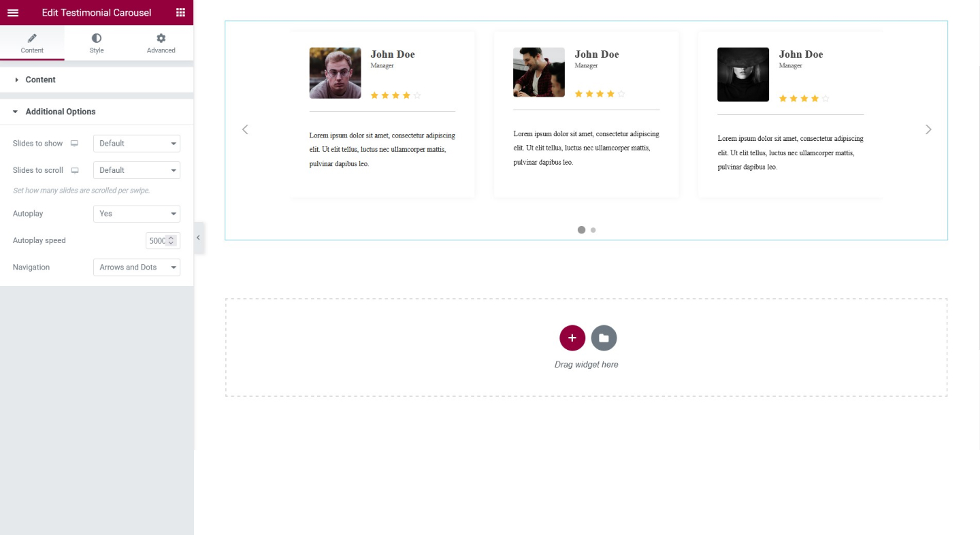Viewport: 980px width, 535px height.
Task: Click the add new section plus button
Action: click(x=572, y=338)
